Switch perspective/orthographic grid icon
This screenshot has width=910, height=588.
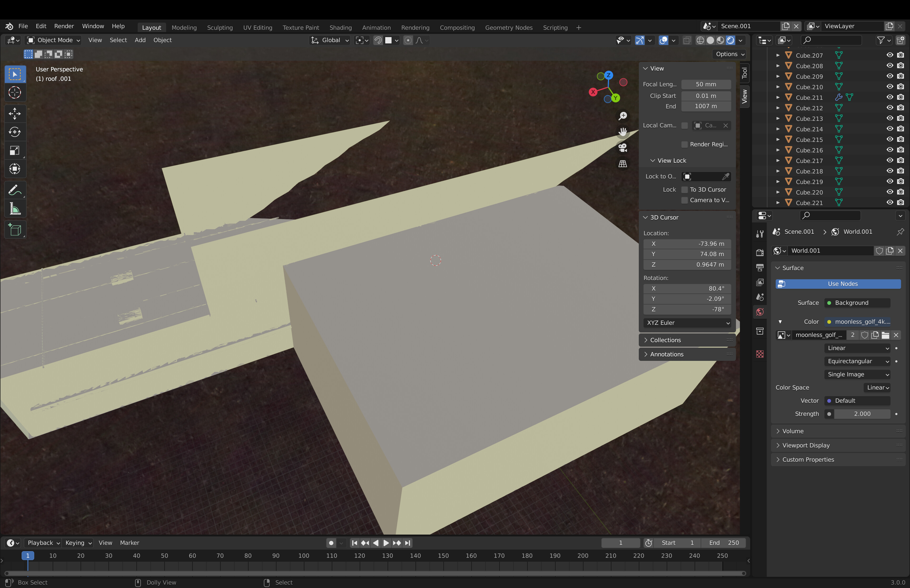click(622, 164)
